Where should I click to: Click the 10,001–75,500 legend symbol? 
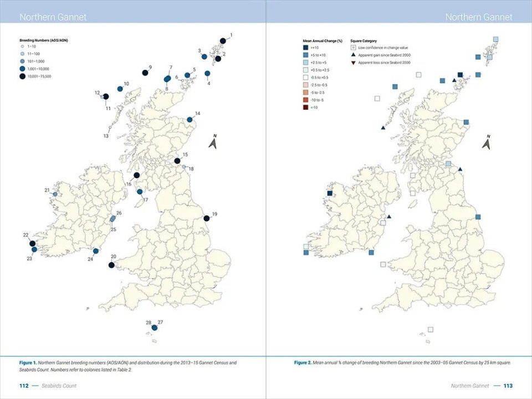(22, 76)
